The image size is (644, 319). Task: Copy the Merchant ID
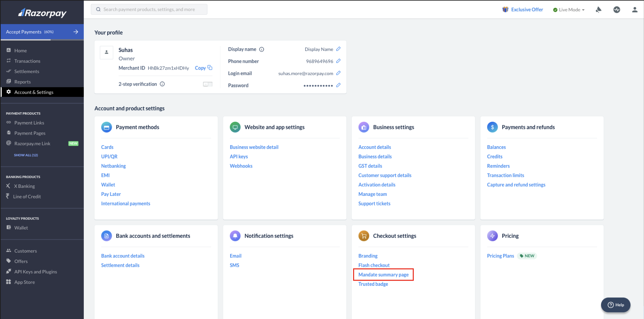pos(204,68)
